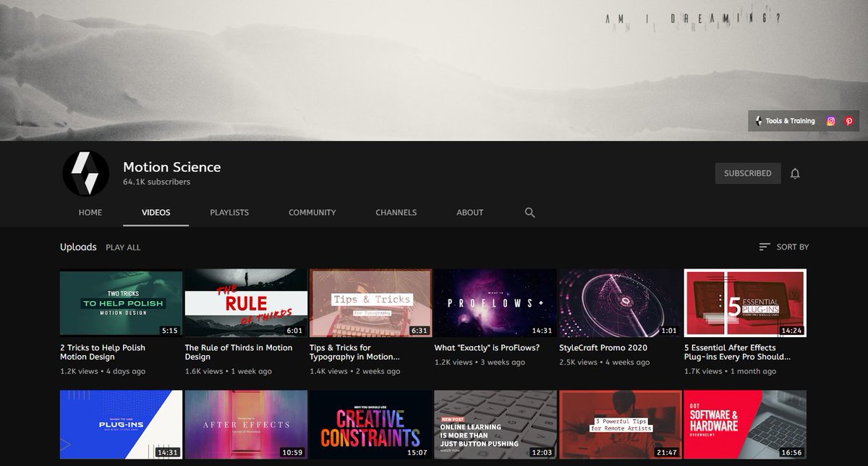Click title 2 Tricks to Help Polish Motion Design
Image resolution: width=868 pixels, height=466 pixels.
(103, 352)
